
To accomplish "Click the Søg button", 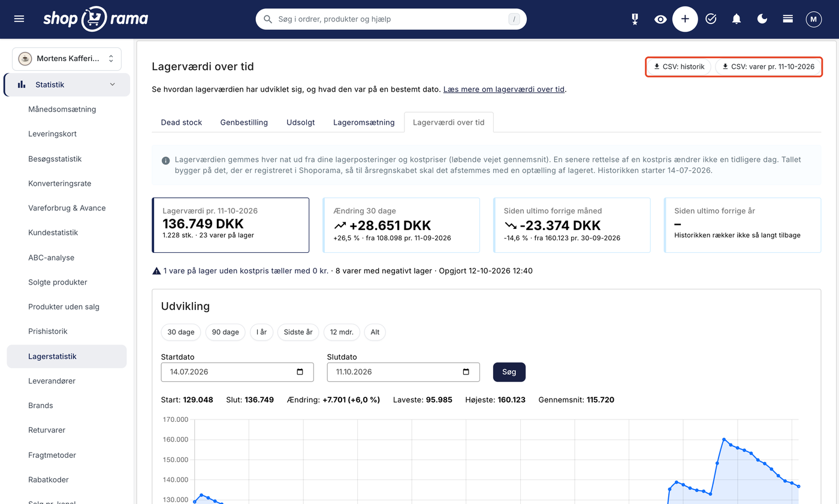I will pyautogui.click(x=509, y=372).
